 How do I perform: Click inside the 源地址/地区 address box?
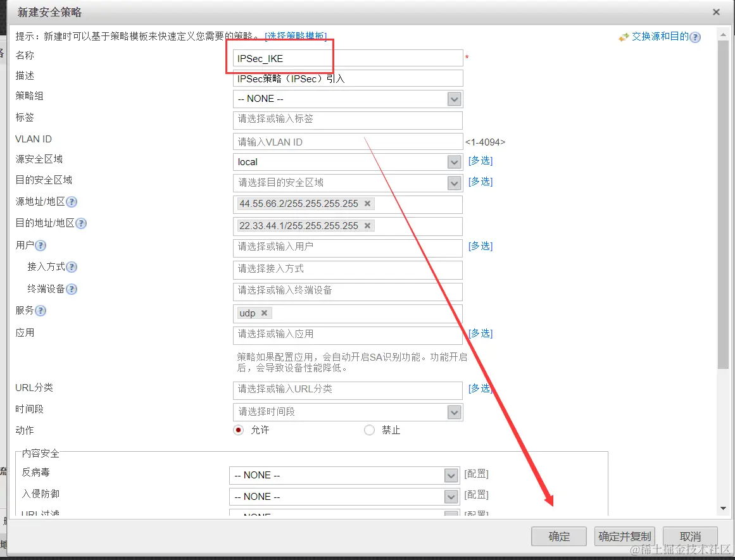tap(348, 204)
